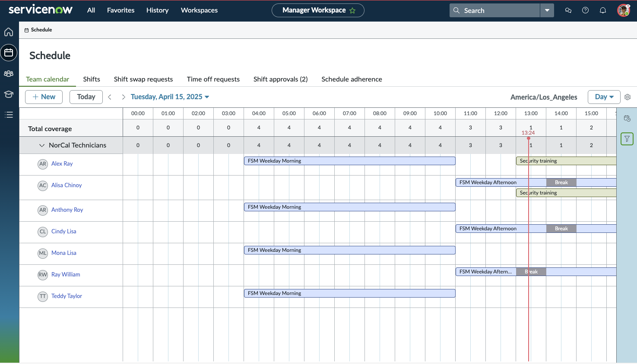
Task: Open the Team sidebar icon
Action: [9, 74]
